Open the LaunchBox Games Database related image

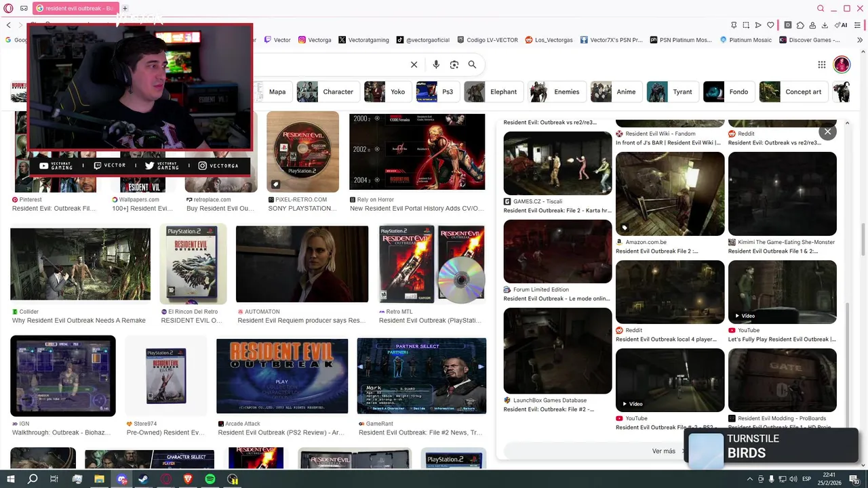557,351
